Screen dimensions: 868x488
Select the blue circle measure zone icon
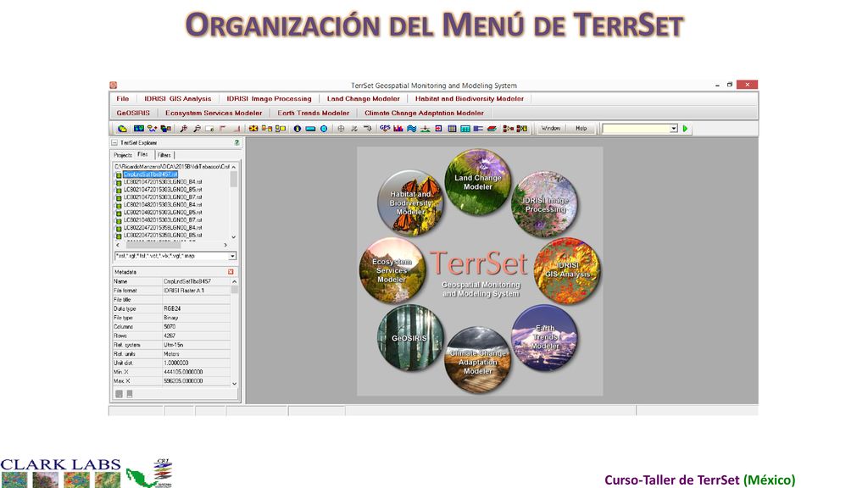[x=324, y=129]
